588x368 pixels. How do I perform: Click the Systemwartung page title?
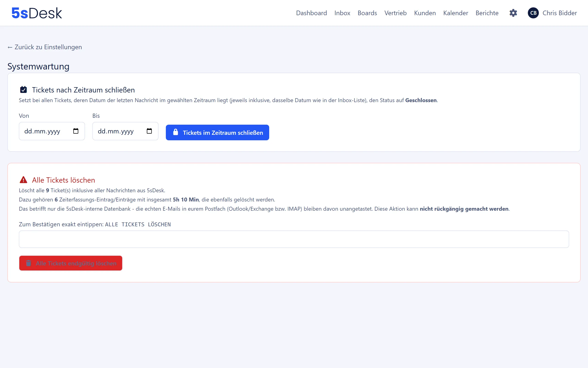tap(38, 66)
